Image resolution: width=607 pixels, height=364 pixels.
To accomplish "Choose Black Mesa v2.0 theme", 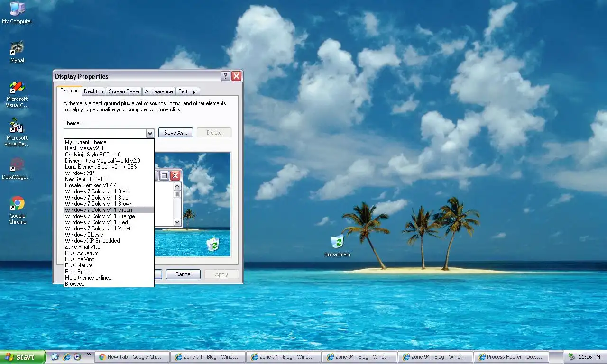I will 109,148.
